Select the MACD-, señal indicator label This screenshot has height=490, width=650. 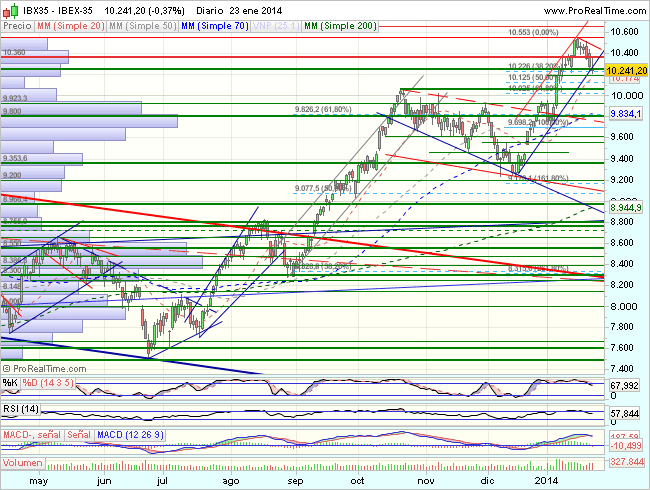pyautogui.click(x=32, y=435)
